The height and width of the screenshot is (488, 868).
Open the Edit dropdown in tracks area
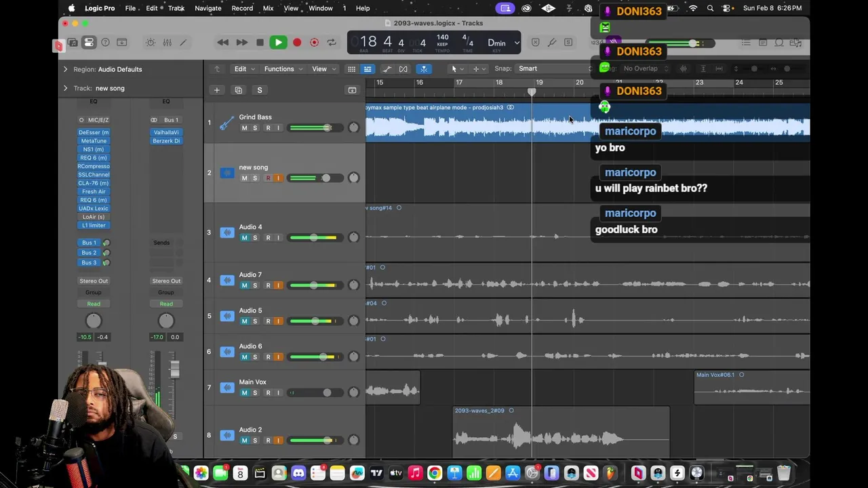(x=243, y=68)
